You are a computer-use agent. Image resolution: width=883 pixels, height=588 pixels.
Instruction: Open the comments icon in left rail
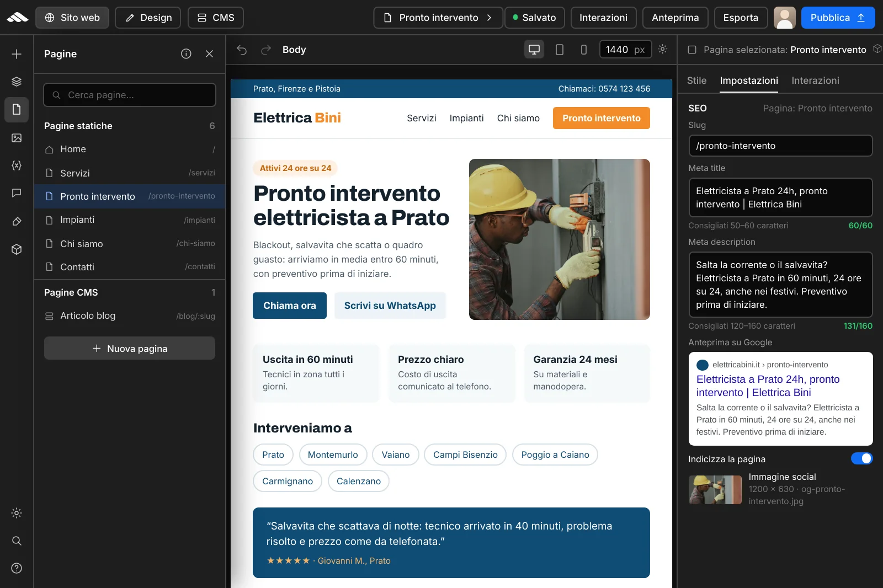[17, 193]
